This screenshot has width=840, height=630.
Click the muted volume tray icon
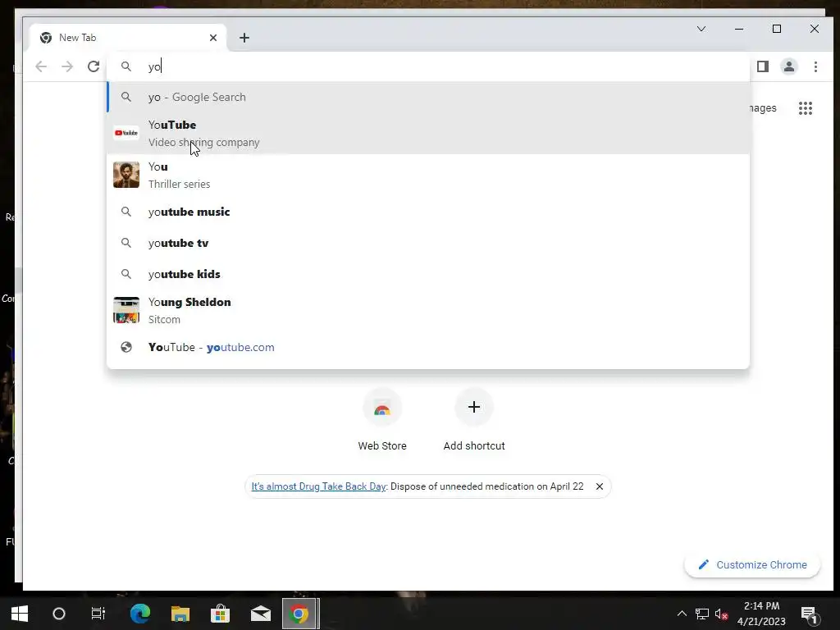[721, 614]
